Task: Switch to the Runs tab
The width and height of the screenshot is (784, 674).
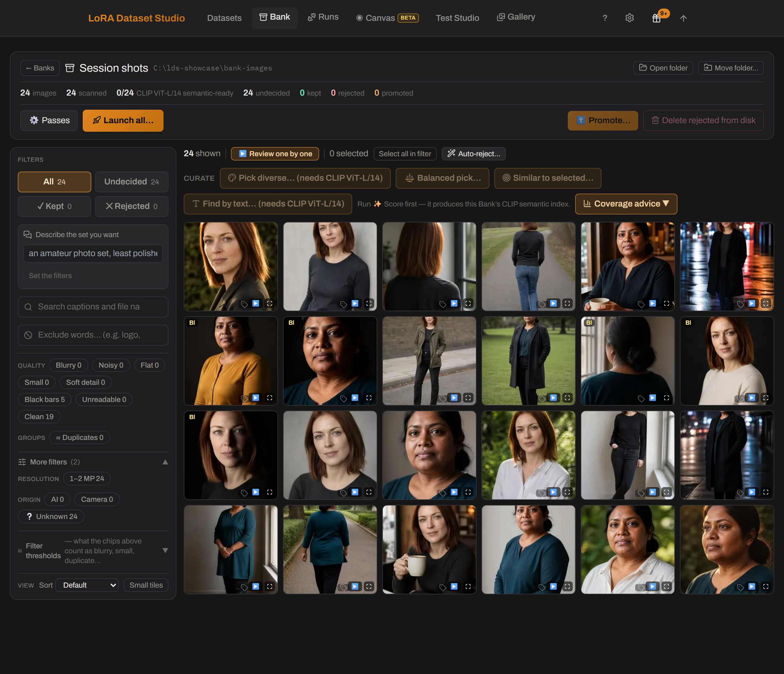Action: coord(323,17)
